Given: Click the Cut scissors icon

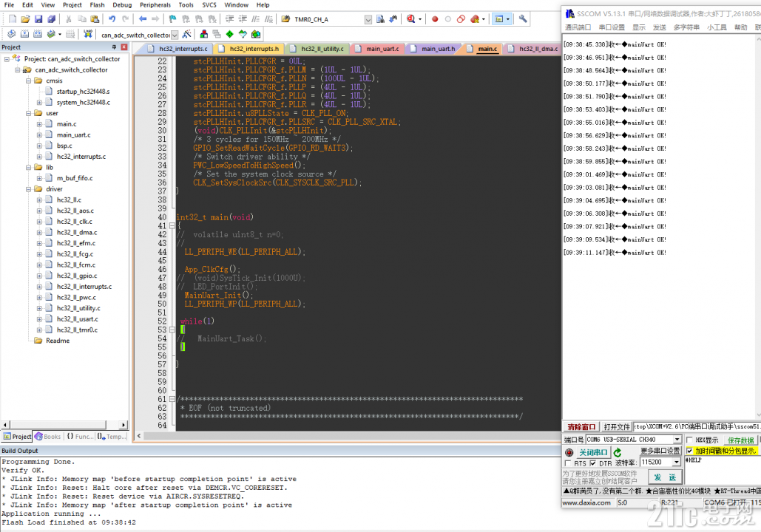Looking at the screenshot, I should pos(69,19).
